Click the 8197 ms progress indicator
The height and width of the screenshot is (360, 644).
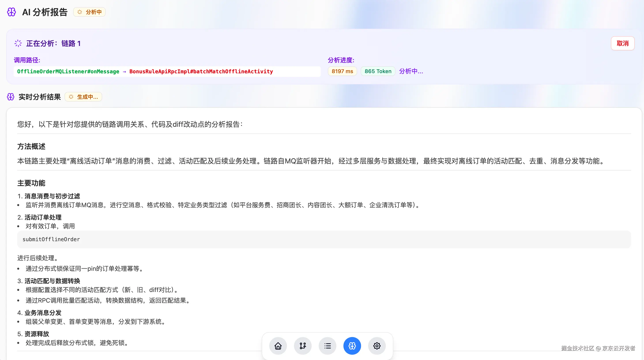coord(342,71)
